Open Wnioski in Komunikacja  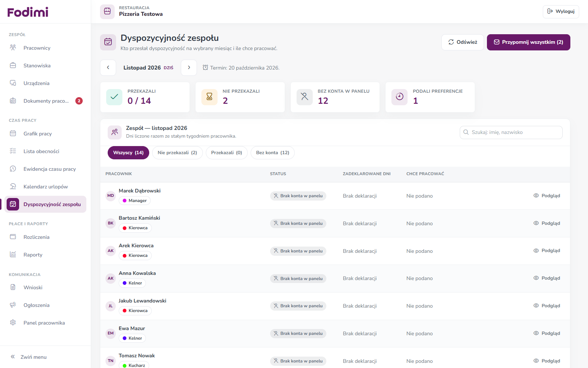point(46,287)
